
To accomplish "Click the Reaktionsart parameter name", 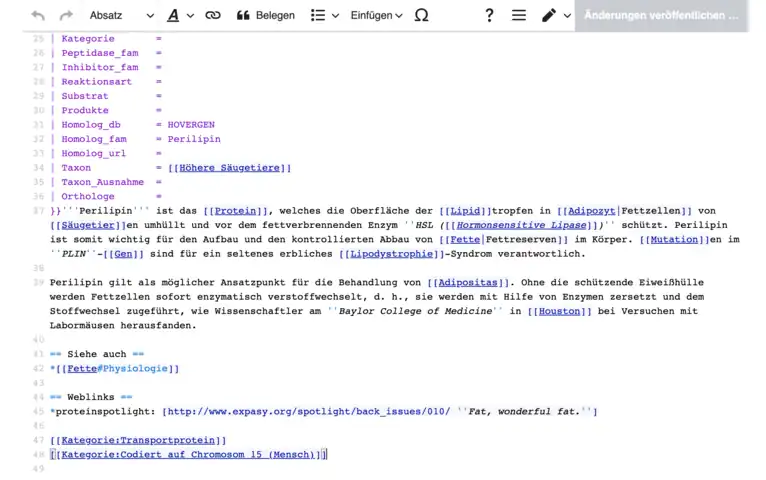I will 97,82.
